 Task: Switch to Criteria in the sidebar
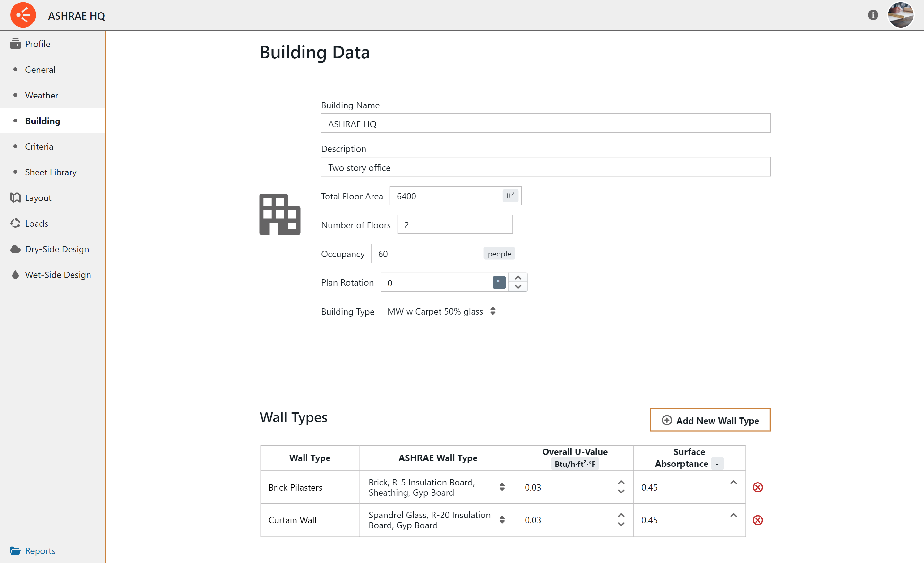coord(39,147)
